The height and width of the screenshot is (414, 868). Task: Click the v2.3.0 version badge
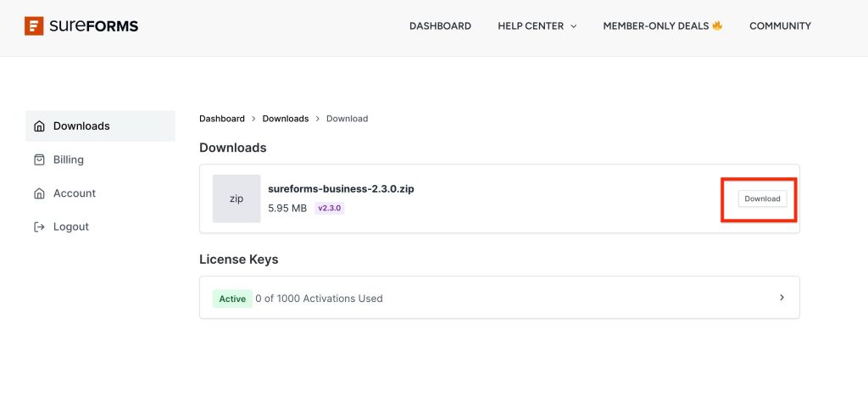[x=330, y=208]
